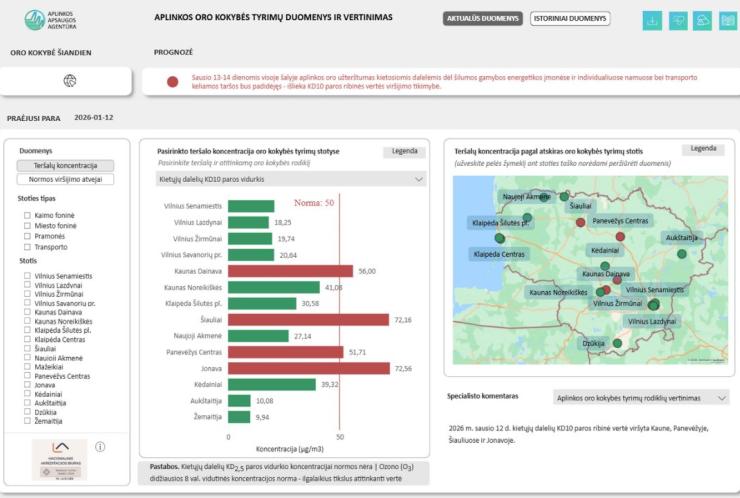Select the Šiauliai station checkbox
Viewport: 740px width, 498px height.
26,348
